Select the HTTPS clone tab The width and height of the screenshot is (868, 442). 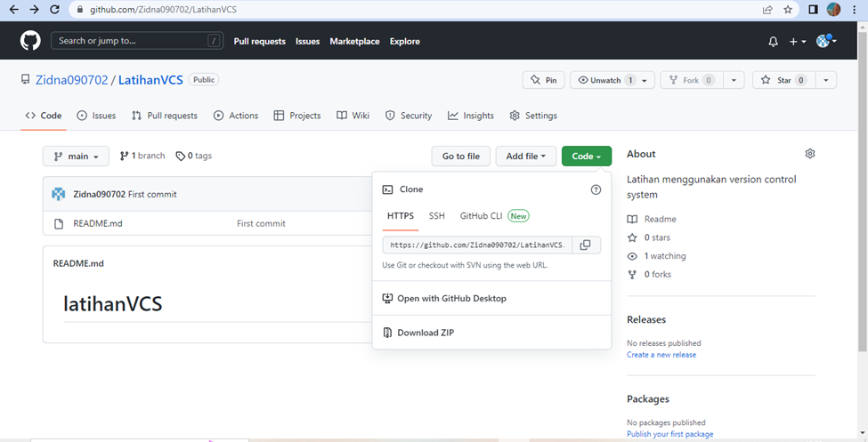[x=401, y=216]
